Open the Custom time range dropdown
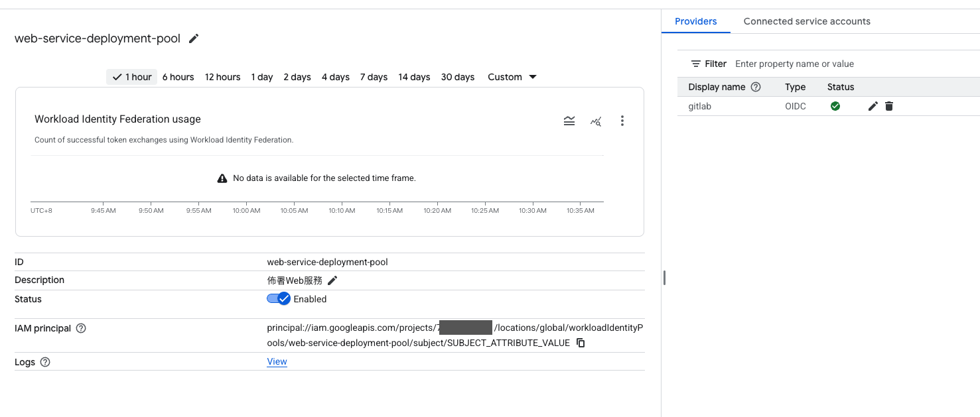Viewport: 980px width, 417px height. tap(512, 77)
